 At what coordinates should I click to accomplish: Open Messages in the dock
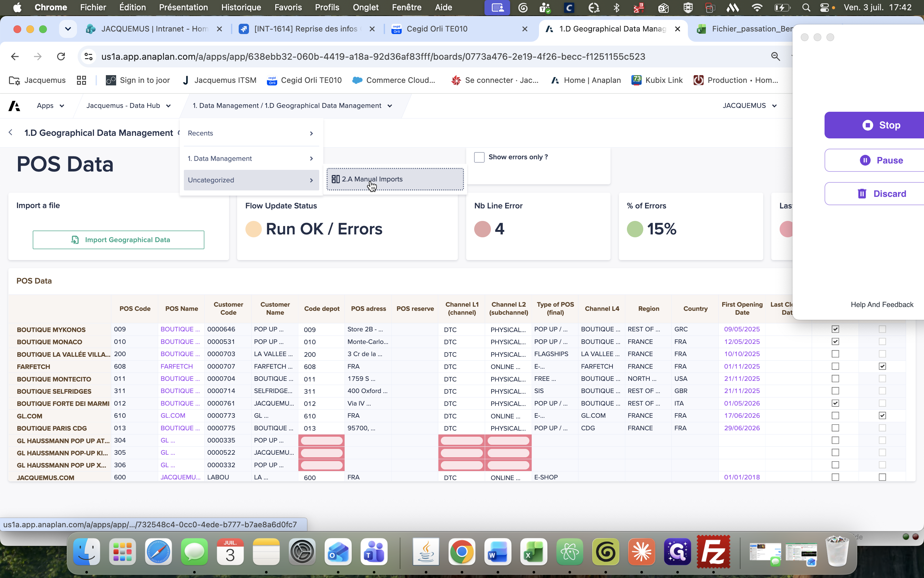194,552
